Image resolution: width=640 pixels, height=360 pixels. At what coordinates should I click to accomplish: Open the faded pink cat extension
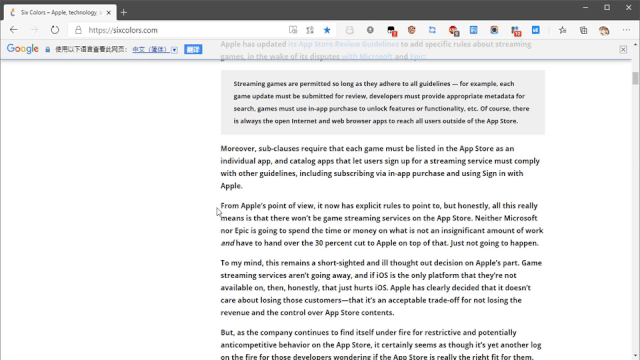350,30
